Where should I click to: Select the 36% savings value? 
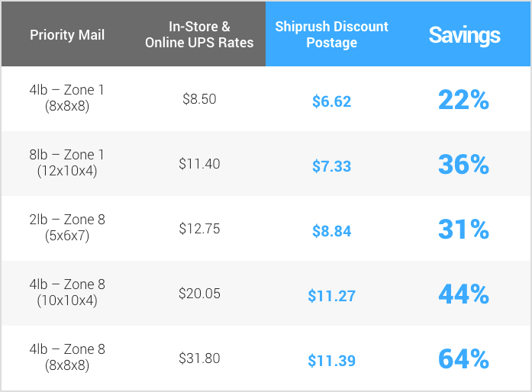[x=463, y=165]
